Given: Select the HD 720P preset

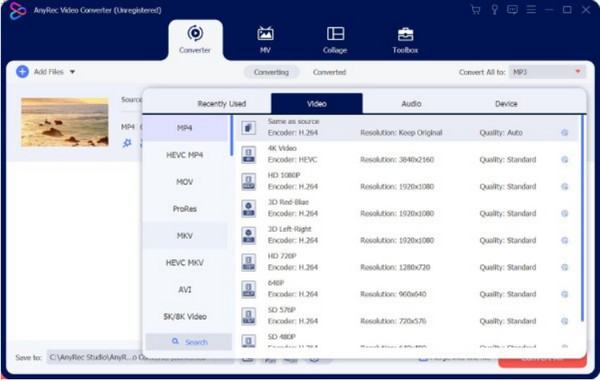Looking at the screenshot, I should click(406, 262).
